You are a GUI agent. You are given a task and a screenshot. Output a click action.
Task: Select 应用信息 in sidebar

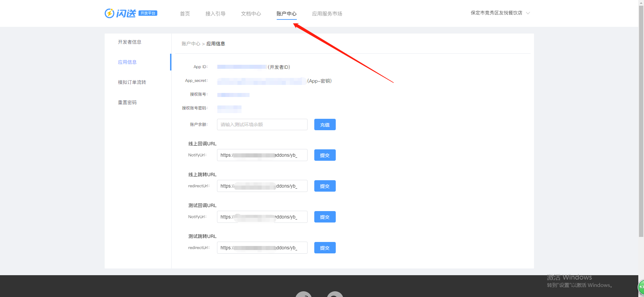(127, 62)
